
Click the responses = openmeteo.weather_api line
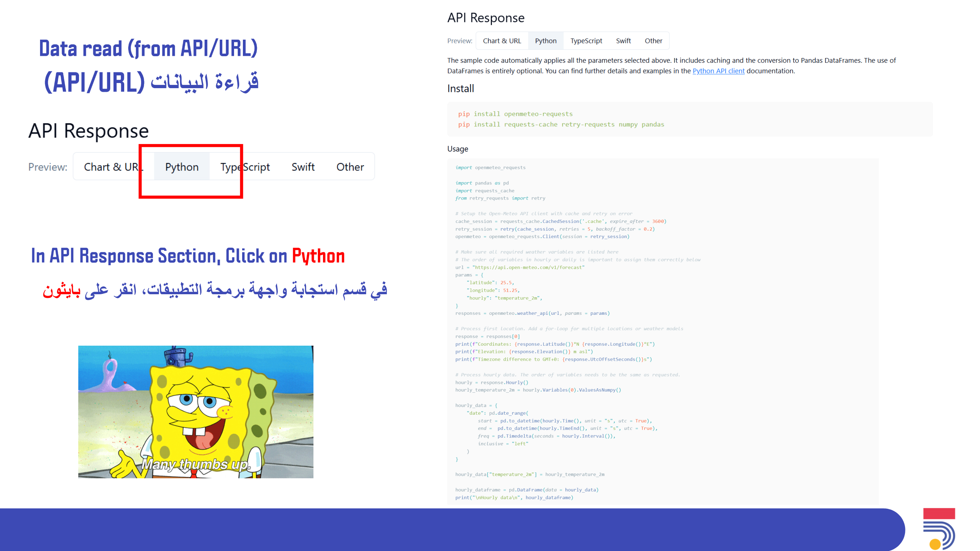tap(532, 313)
